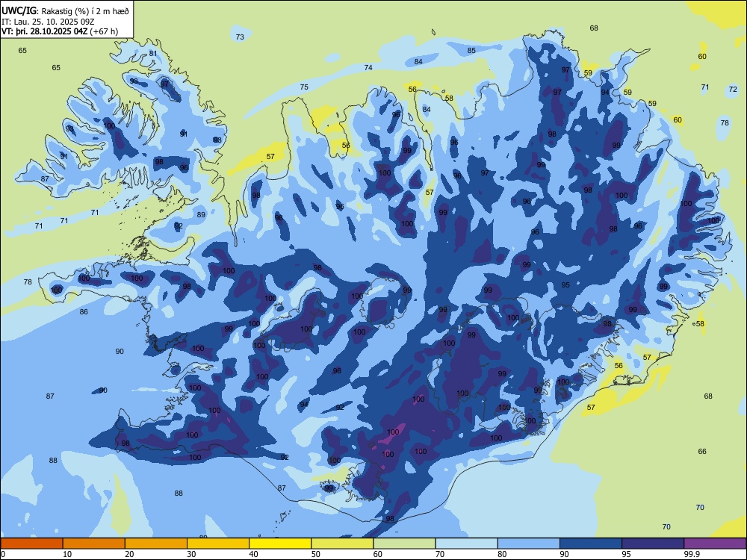747x560 pixels.
Task: Click the '30' legend tick label
Action: (191, 554)
